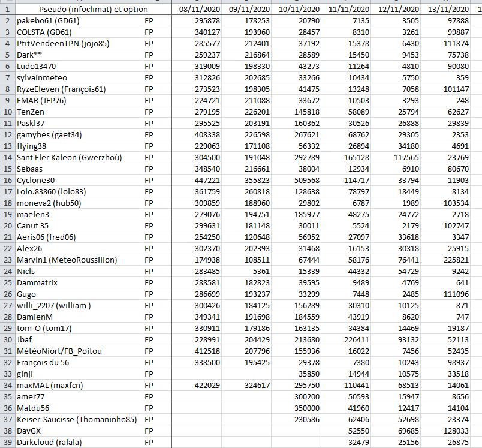The width and height of the screenshot is (482, 448).
Task: Select the cell "pakebo61 (GD61)"
Action: coord(79,21)
